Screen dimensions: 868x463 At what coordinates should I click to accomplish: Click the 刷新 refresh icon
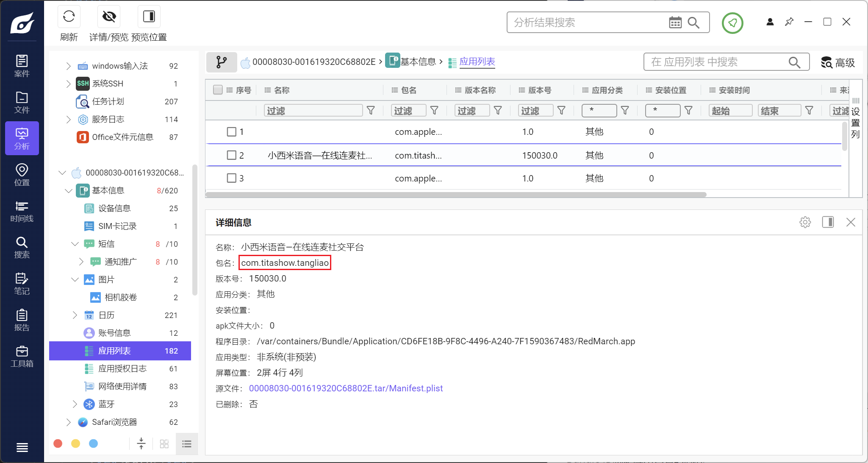tap(69, 17)
